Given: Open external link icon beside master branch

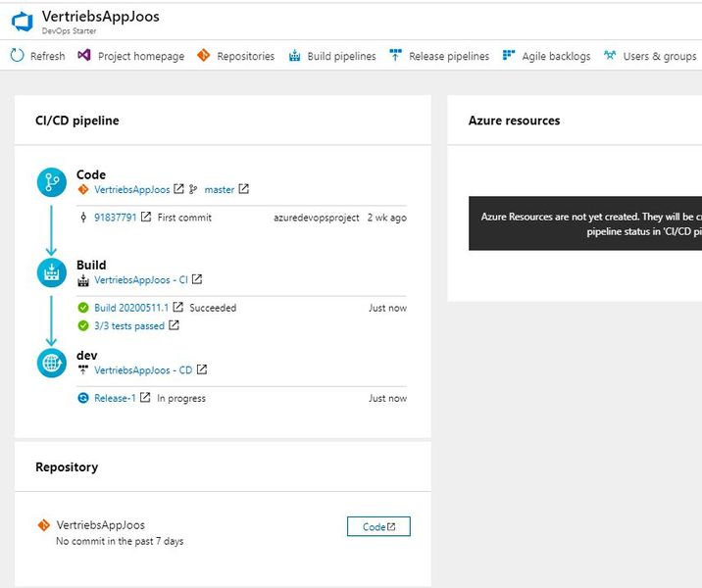Looking at the screenshot, I should 243,189.
